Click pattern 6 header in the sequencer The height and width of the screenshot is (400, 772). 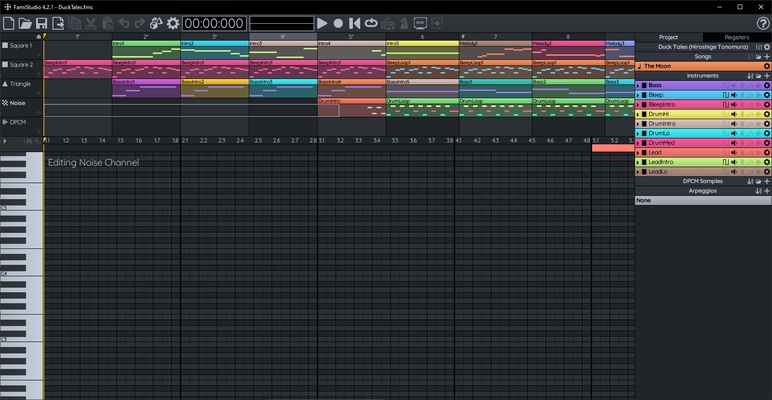pos(422,37)
